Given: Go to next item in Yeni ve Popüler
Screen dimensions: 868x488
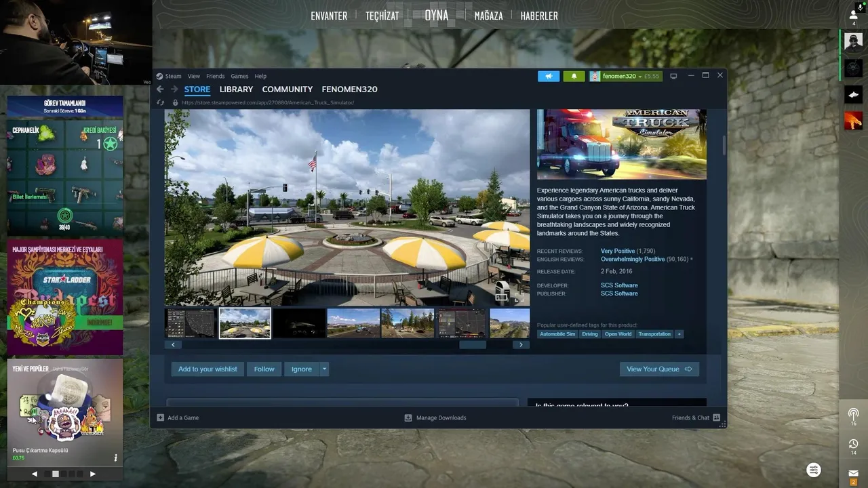Looking at the screenshot, I should click(x=93, y=474).
